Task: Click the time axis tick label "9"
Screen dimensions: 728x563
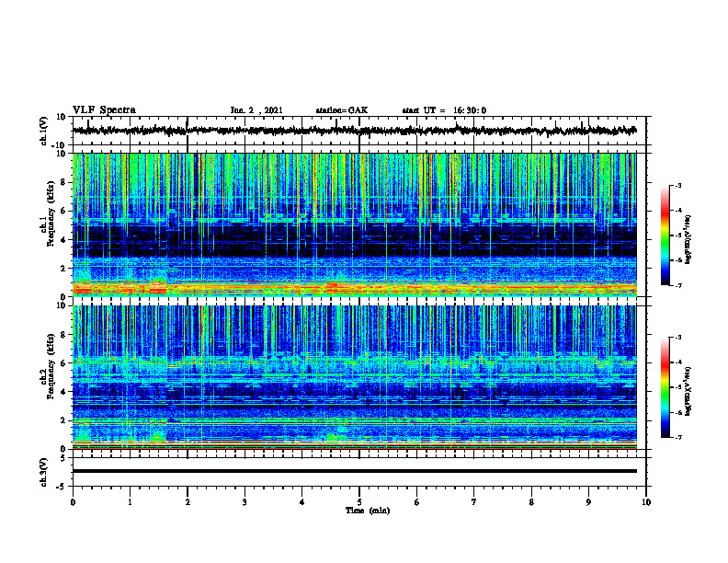Action: click(x=588, y=502)
